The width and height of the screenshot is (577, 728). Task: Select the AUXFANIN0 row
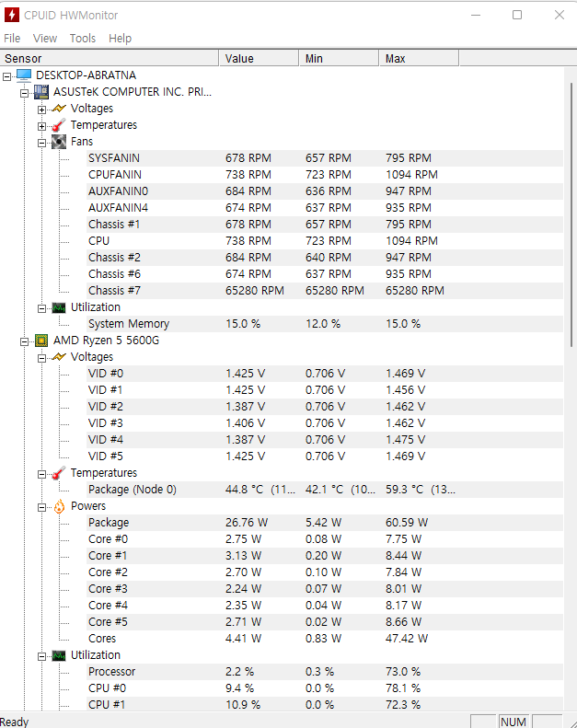point(325,191)
